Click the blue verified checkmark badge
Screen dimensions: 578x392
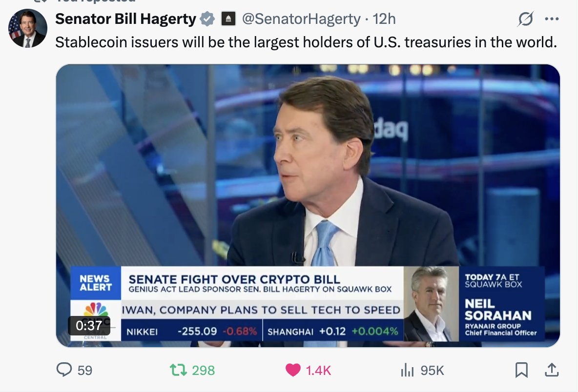207,19
